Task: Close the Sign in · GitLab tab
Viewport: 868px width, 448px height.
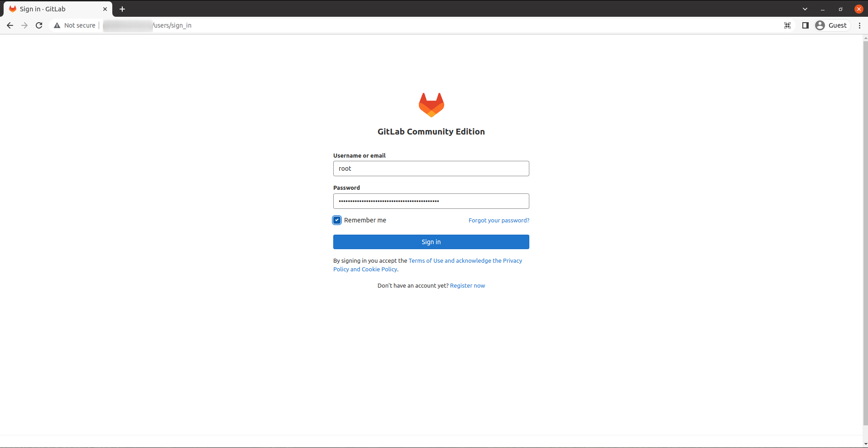Action: tap(105, 9)
